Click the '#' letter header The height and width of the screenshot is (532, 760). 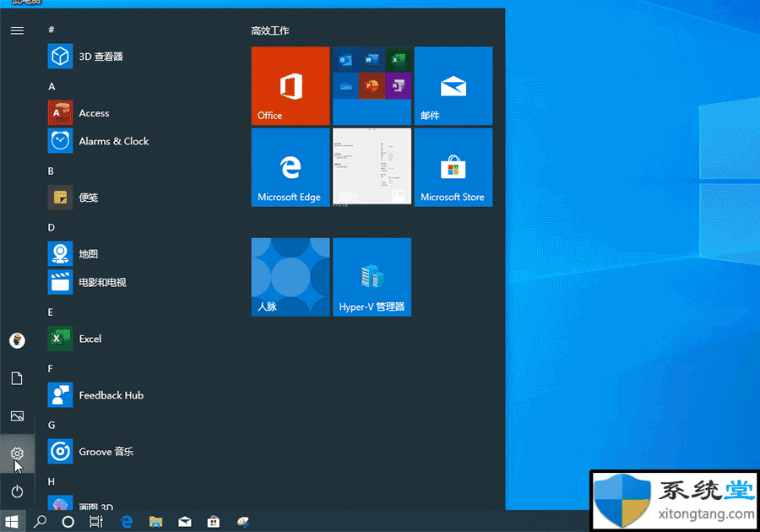[51, 30]
